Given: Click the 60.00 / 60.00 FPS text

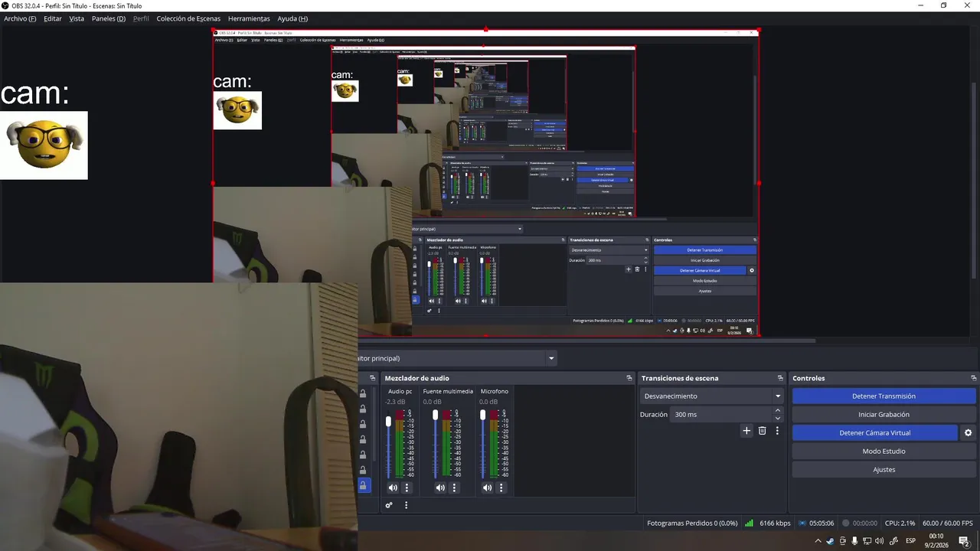Looking at the screenshot, I should (x=948, y=523).
